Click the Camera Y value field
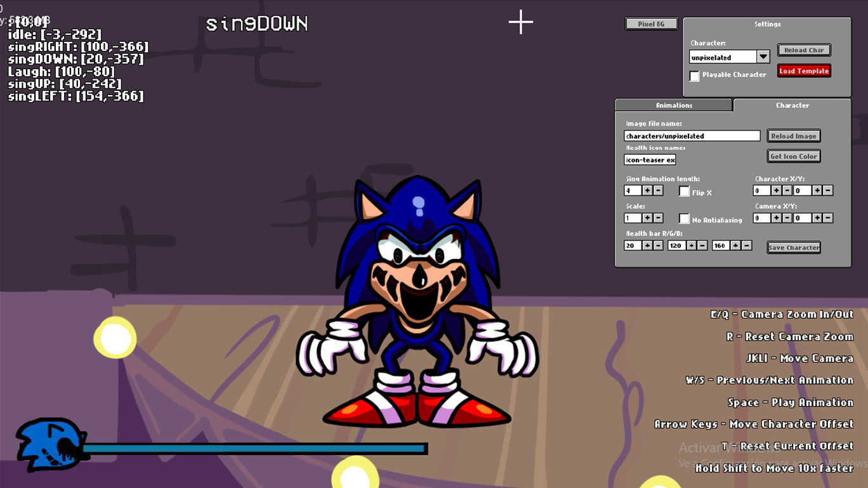This screenshot has height=488, width=868. (803, 218)
